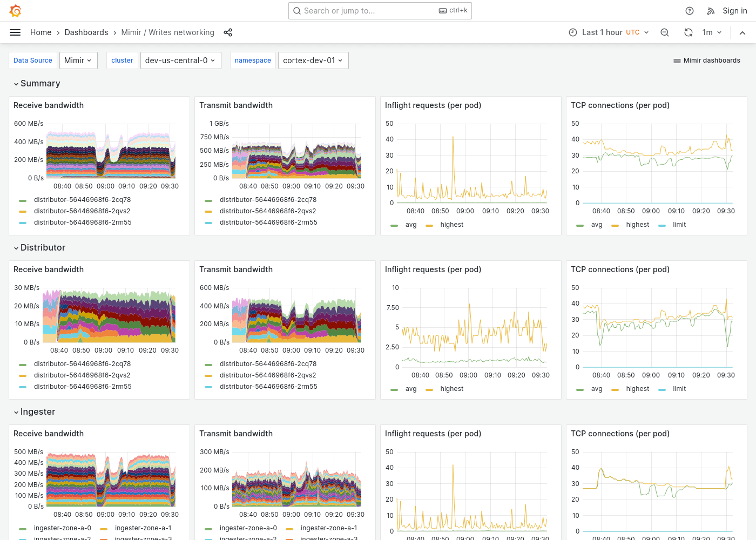Click the Sign in link
Screen dimensions: 756x540
(x=734, y=10)
